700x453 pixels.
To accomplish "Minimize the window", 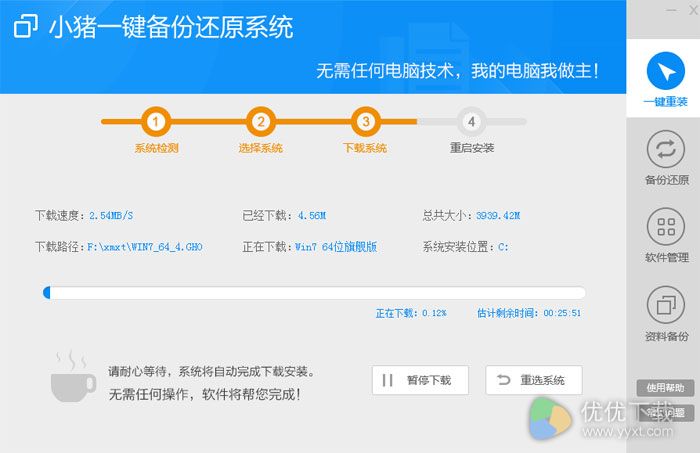I will 671,10.
